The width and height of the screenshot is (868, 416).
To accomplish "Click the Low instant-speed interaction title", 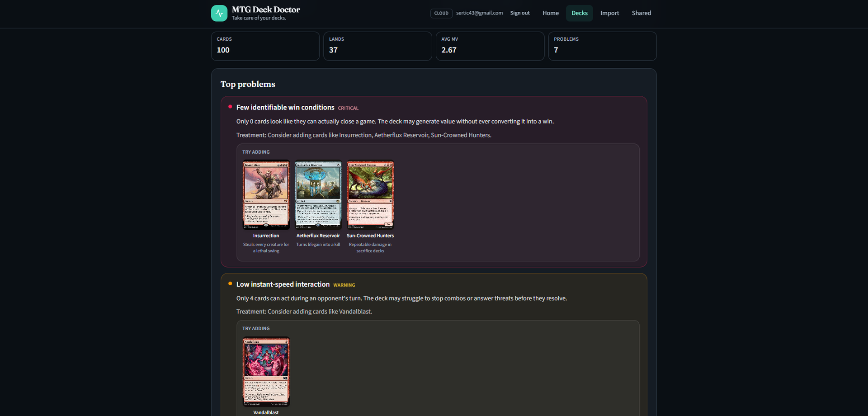I will 283,284.
